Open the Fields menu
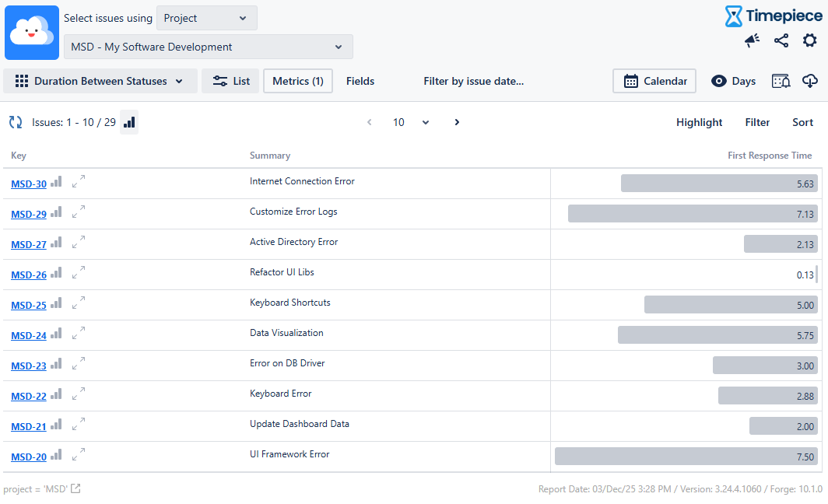This screenshot has height=504, width=828. pos(360,81)
